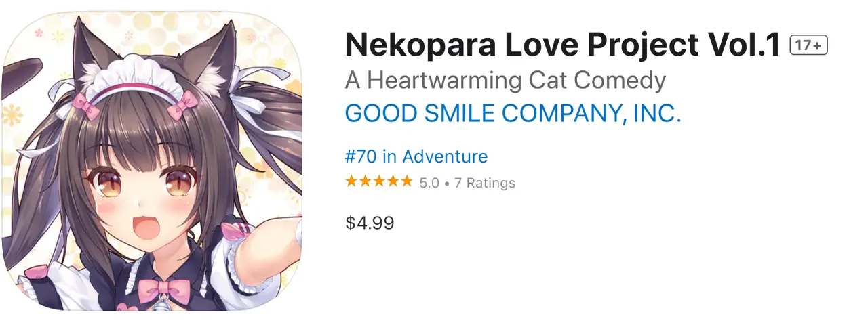Click the 17+ age rating badge
The width and height of the screenshot is (868, 323).
click(809, 46)
